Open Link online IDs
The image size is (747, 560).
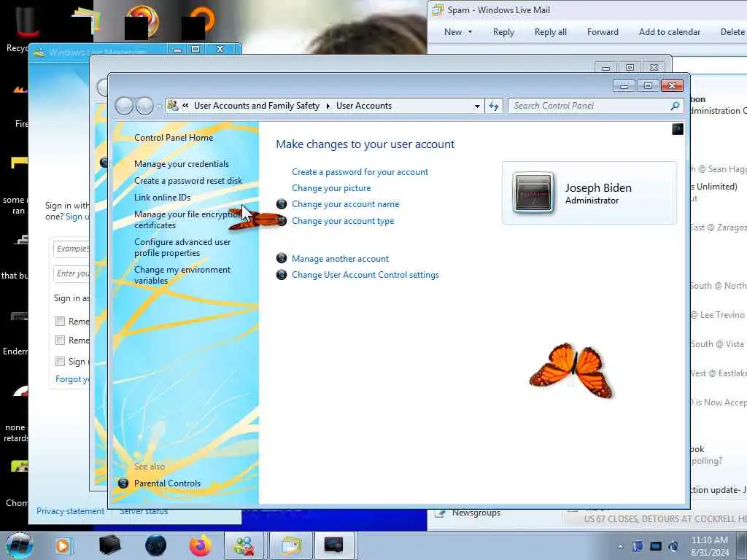(162, 197)
